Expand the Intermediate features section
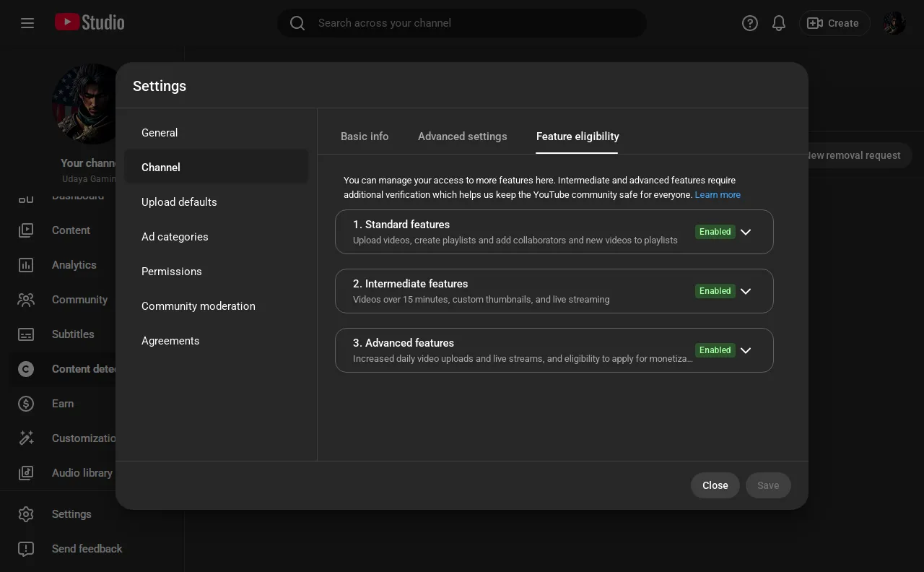 click(x=746, y=291)
